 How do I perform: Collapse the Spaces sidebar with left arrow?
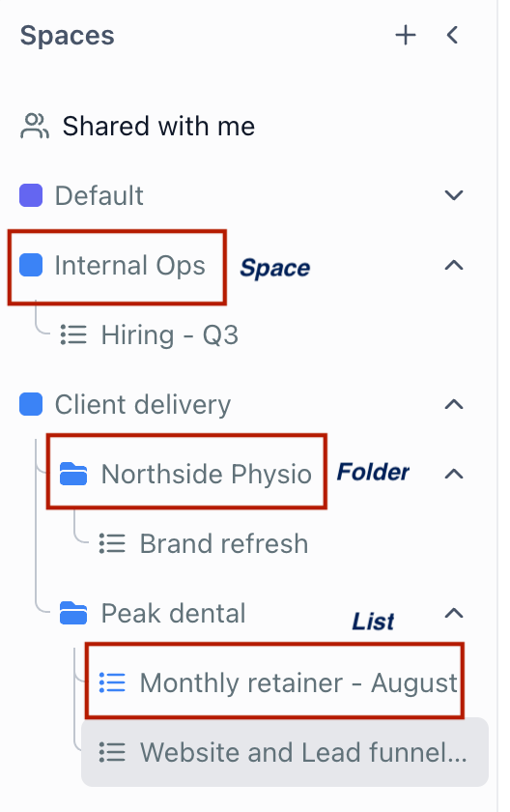tap(453, 35)
